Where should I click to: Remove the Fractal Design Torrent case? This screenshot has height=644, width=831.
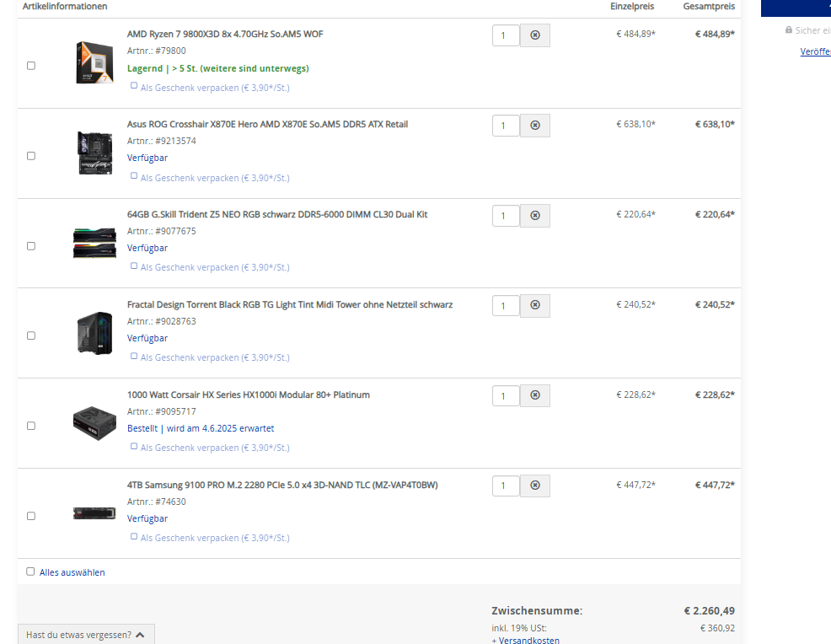[534, 305]
